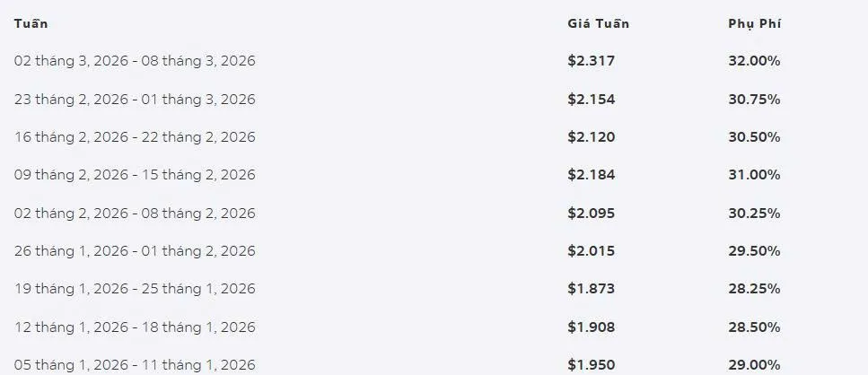
Task: Select the 02 tháng 3 – 08 tháng 3 week row
Action: 135,61
